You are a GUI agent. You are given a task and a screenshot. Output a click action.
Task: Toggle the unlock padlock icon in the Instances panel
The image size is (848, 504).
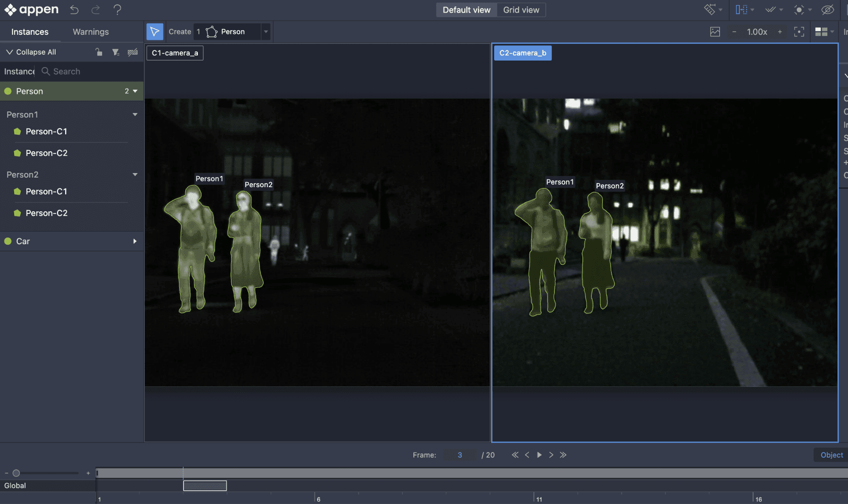pyautogui.click(x=99, y=52)
